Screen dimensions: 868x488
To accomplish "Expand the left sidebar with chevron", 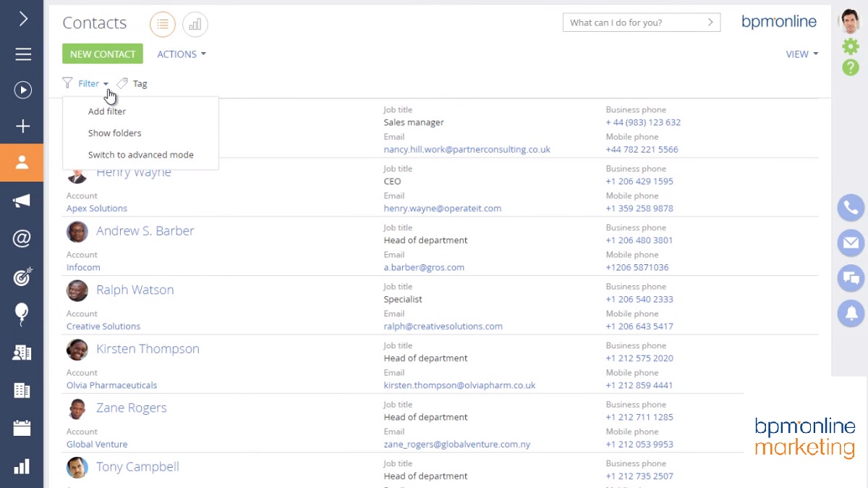I will [x=22, y=19].
